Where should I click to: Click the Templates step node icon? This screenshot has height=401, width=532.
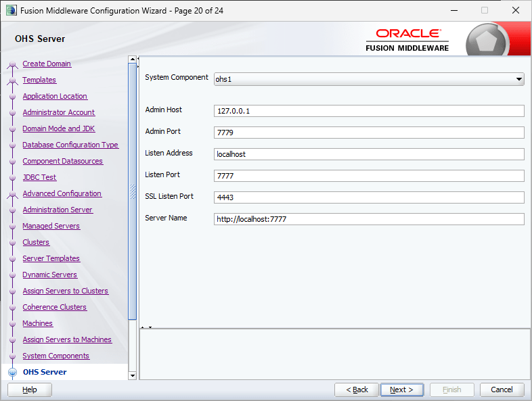click(x=13, y=80)
